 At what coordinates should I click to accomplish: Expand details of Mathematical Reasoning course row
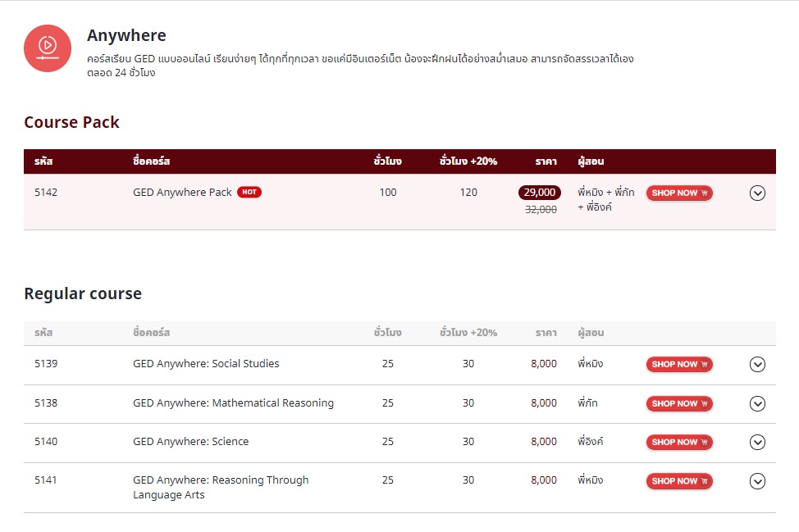[x=757, y=403]
